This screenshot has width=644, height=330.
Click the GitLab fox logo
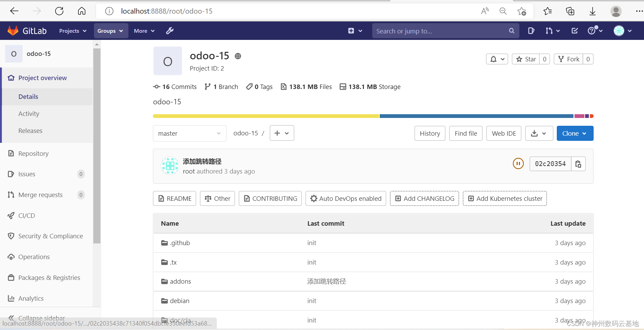(x=13, y=31)
